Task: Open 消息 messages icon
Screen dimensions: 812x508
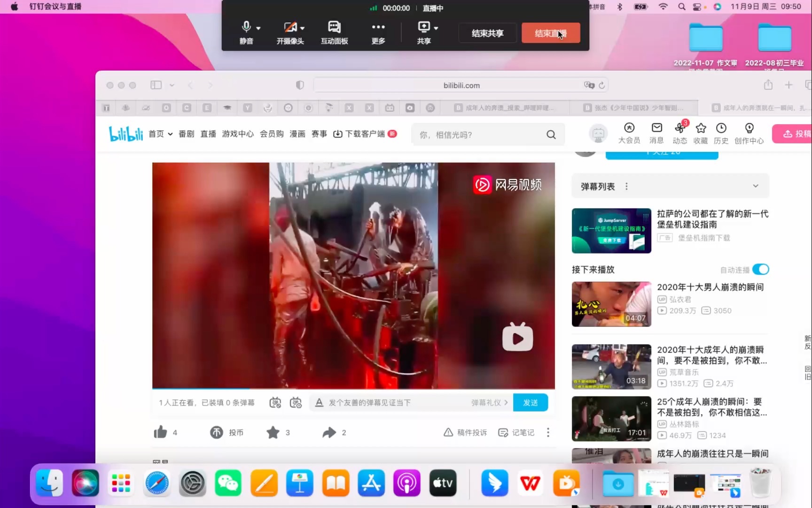Action: click(656, 134)
